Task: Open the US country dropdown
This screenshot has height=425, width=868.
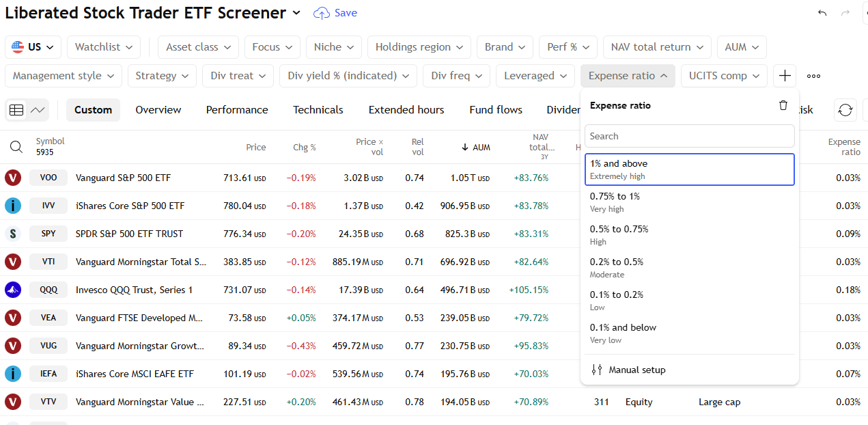Action: point(33,47)
